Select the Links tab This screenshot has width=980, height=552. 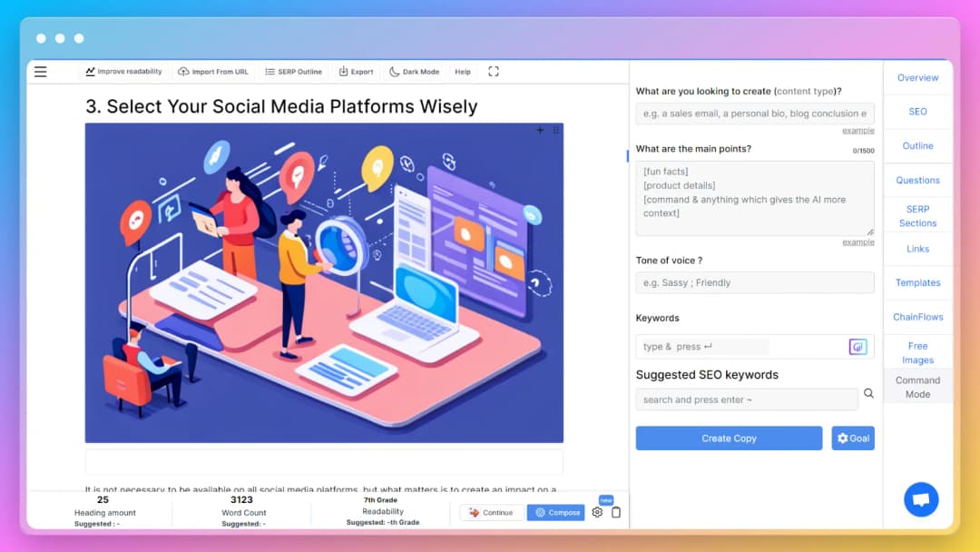tap(917, 249)
